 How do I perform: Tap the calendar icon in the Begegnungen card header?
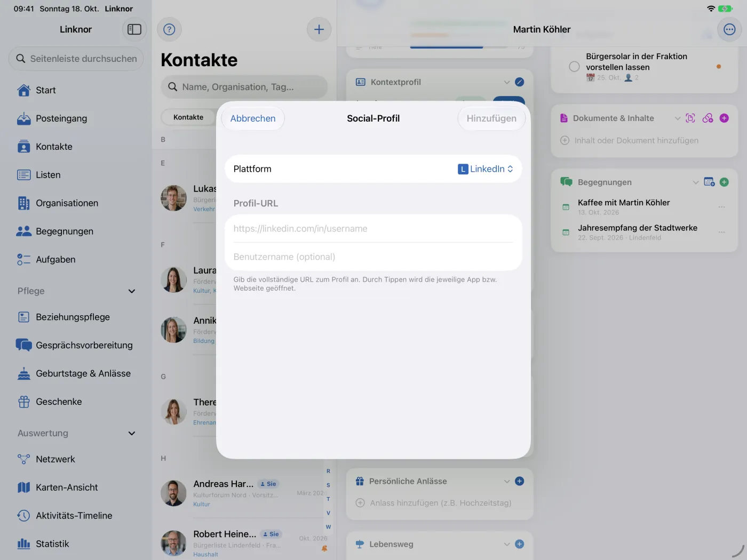[709, 182]
